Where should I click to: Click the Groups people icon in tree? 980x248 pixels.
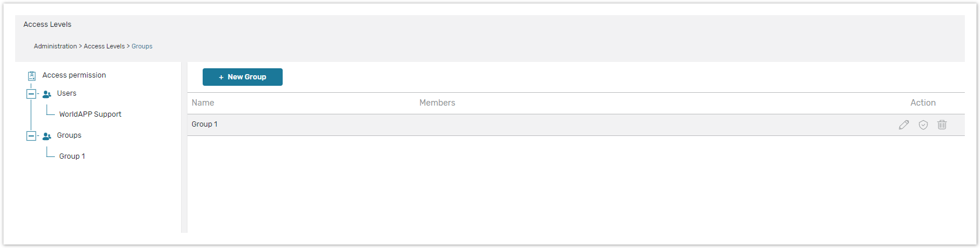(47, 136)
